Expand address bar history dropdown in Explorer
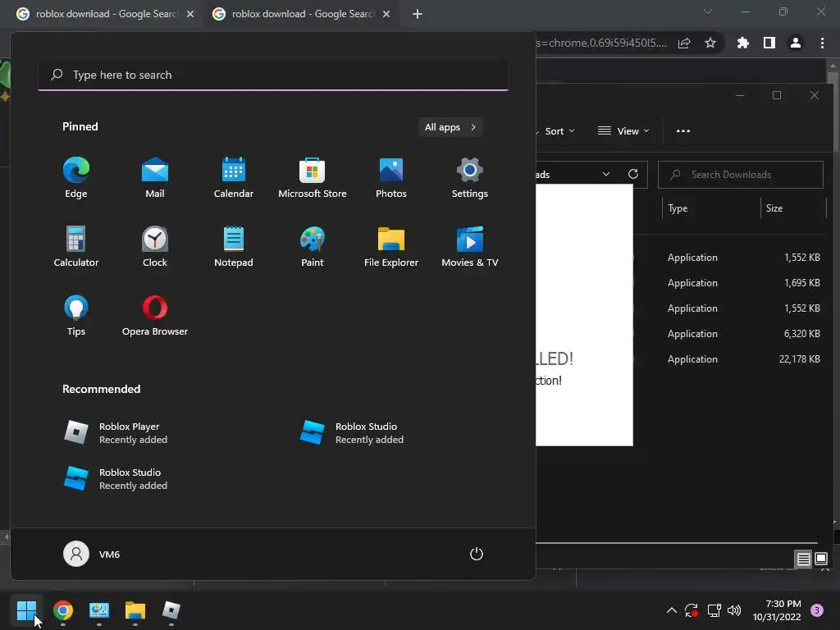The height and width of the screenshot is (630, 840). coord(606,175)
